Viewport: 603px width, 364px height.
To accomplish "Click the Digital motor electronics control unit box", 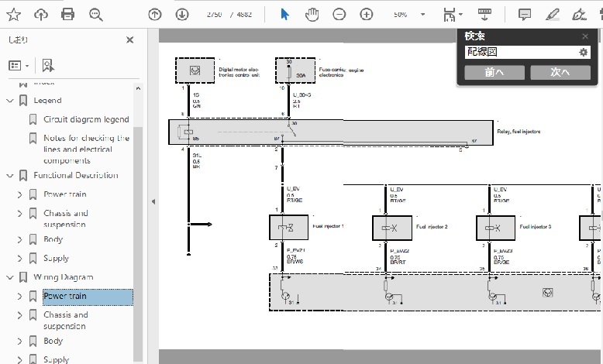I will (x=195, y=70).
